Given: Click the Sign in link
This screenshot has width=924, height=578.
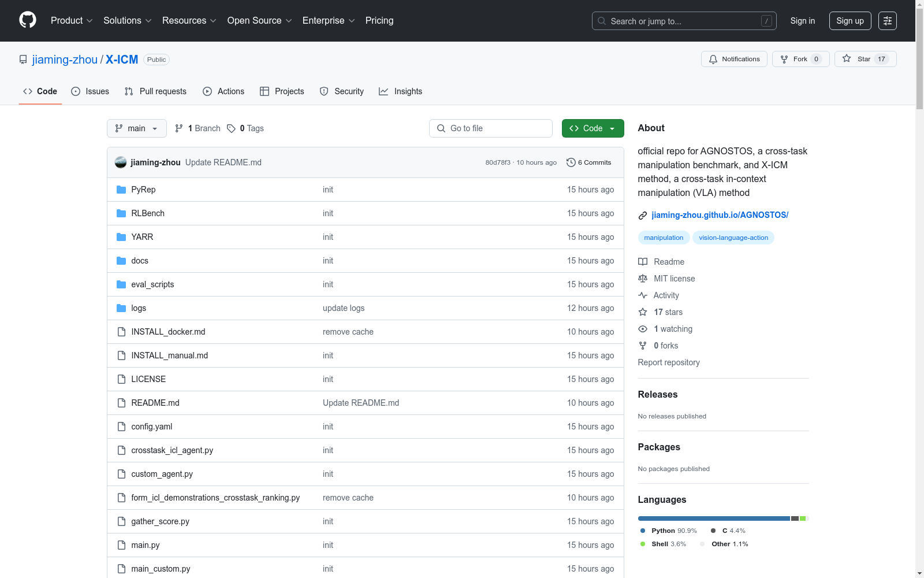Looking at the screenshot, I should [x=803, y=21].
